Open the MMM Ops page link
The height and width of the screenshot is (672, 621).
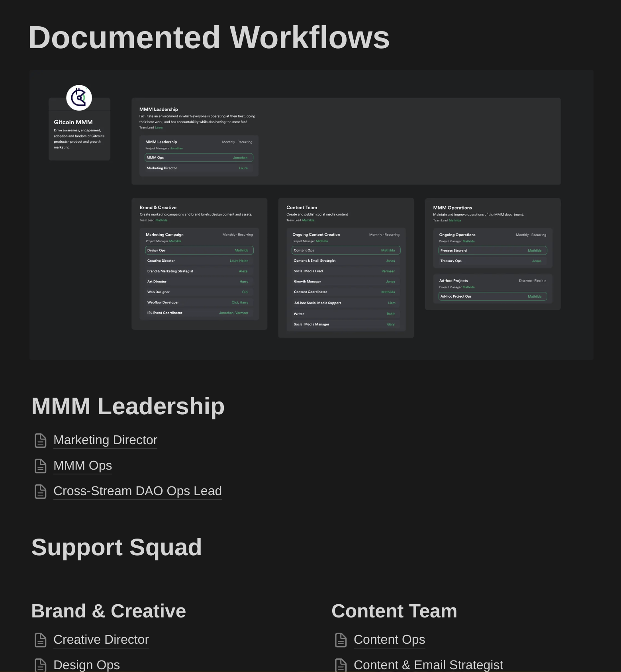pyautogui.click(x=82, y=465)
